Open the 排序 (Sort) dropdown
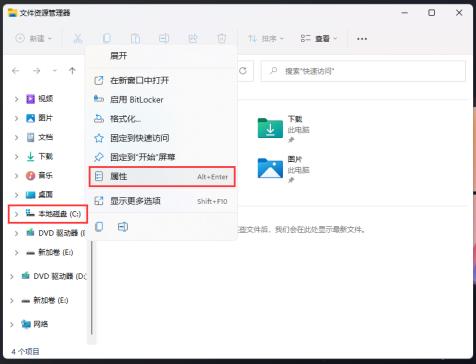476x364 pixels. tap(266, 39)
